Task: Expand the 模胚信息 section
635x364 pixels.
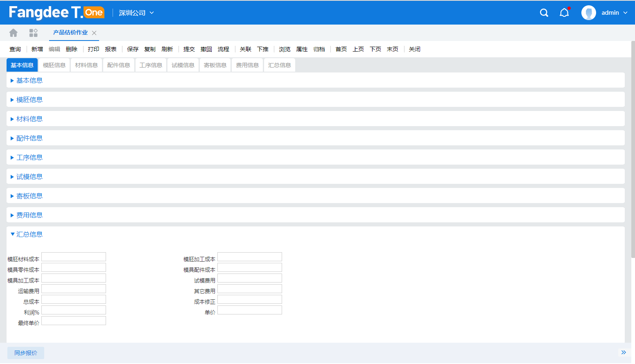Action: tap(29, 99)
